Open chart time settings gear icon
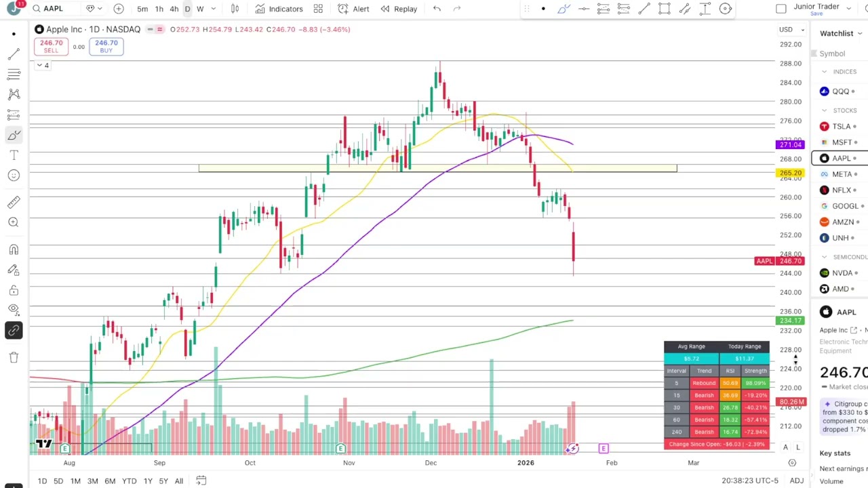Image resolution: width=868 pixels, height=488 pixels. point(792,463)
